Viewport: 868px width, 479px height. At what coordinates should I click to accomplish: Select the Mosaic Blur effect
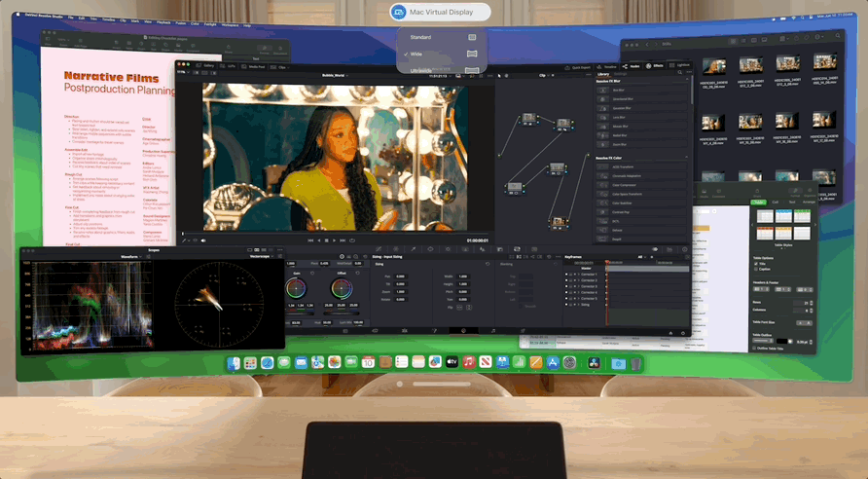click(641, 127)
